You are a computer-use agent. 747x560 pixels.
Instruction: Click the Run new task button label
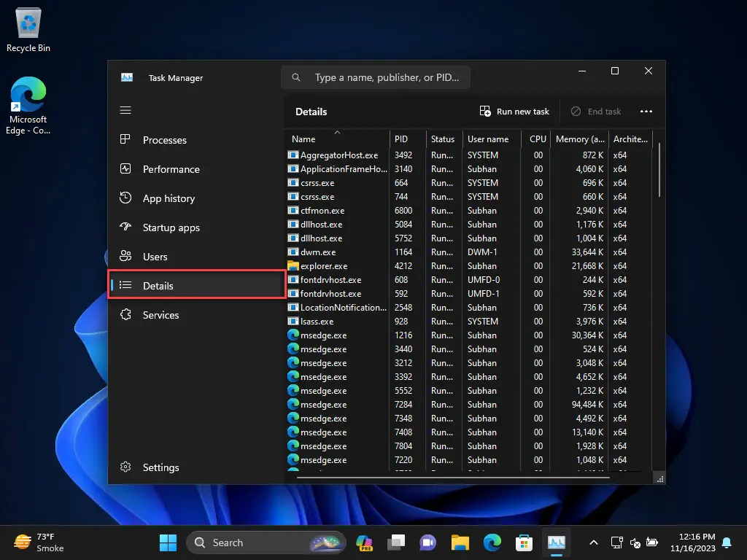pos(522,112)
